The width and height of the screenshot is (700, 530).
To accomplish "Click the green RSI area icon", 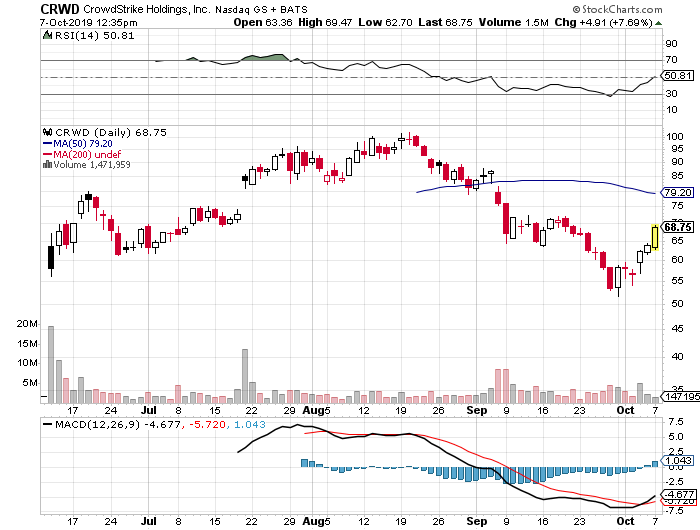I will (x=47, y=35).
